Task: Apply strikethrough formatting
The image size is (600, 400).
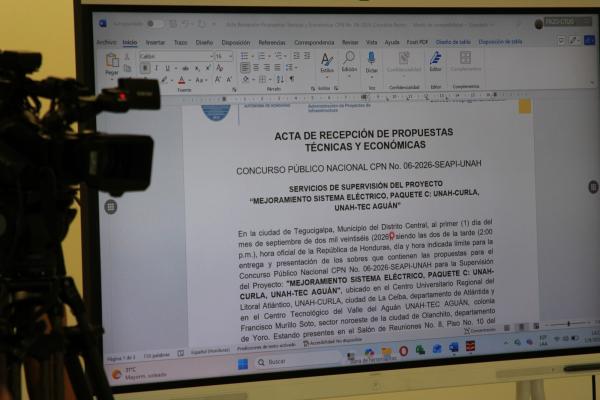Action: tap(186, 68)
